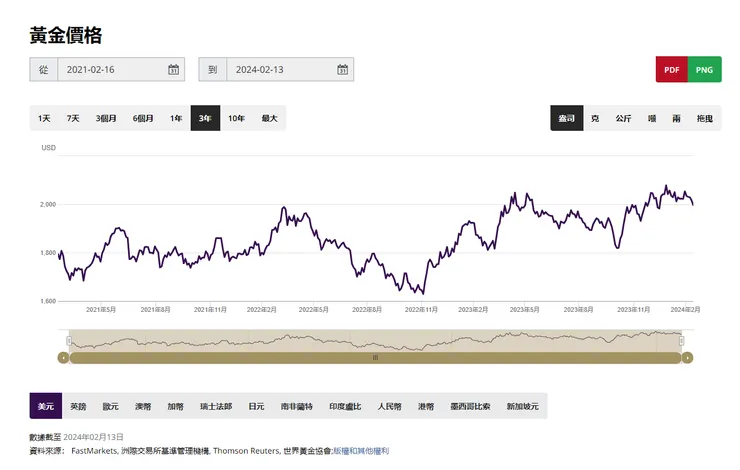Switch weight unit to 盎司
The image size is (740, 470).
pyautogui.click(x=567, y=118)
